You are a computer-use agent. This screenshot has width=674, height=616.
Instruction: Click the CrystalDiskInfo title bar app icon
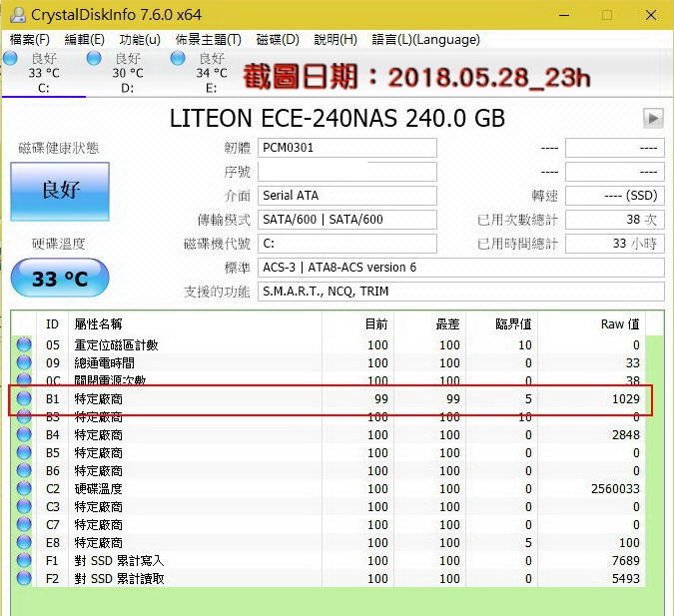[x=18, y=15]
